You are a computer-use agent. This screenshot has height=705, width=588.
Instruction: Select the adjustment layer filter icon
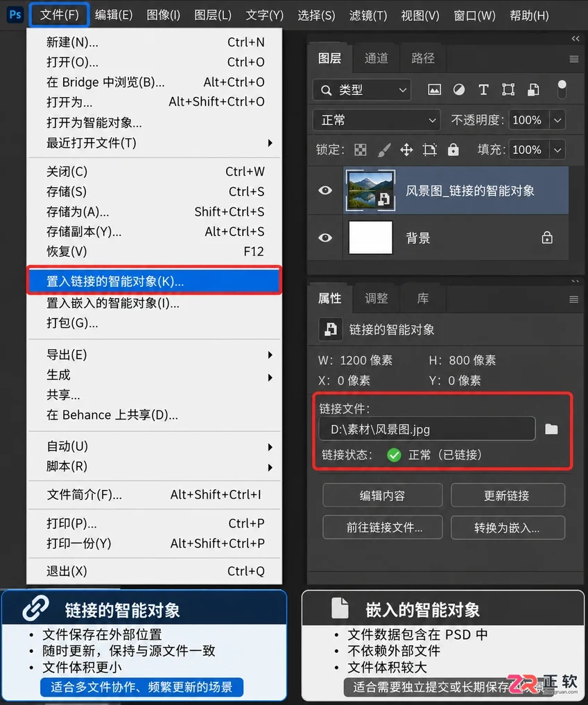pyautogui.click(x=459, y=90)
